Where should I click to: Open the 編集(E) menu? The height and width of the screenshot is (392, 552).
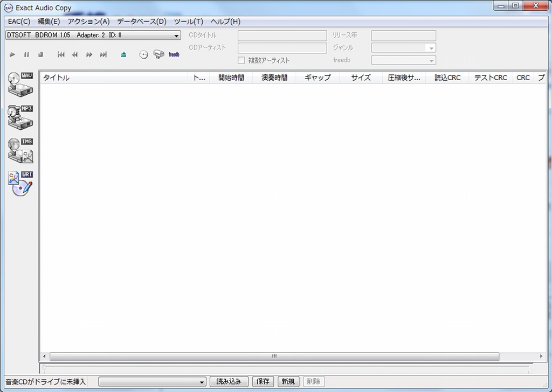click(x=49, y=22)
